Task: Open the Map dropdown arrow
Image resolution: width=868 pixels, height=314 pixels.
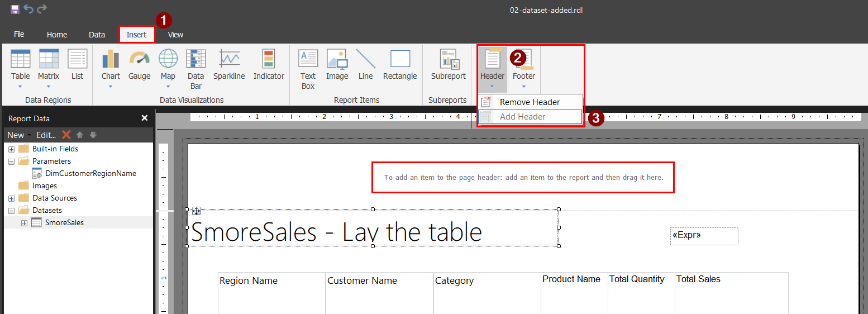Action: [x=168, y=87]
